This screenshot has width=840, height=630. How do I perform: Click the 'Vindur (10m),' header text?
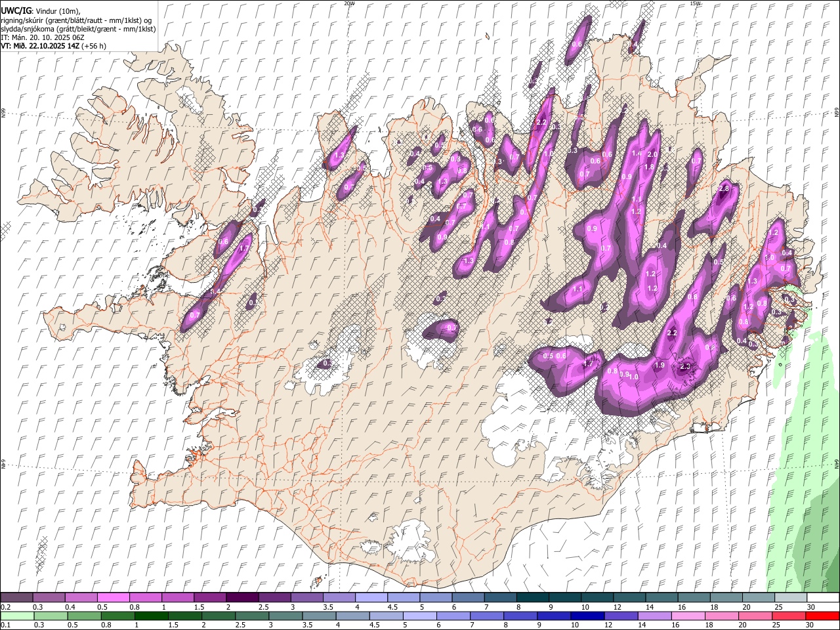(x=58, y=11)
